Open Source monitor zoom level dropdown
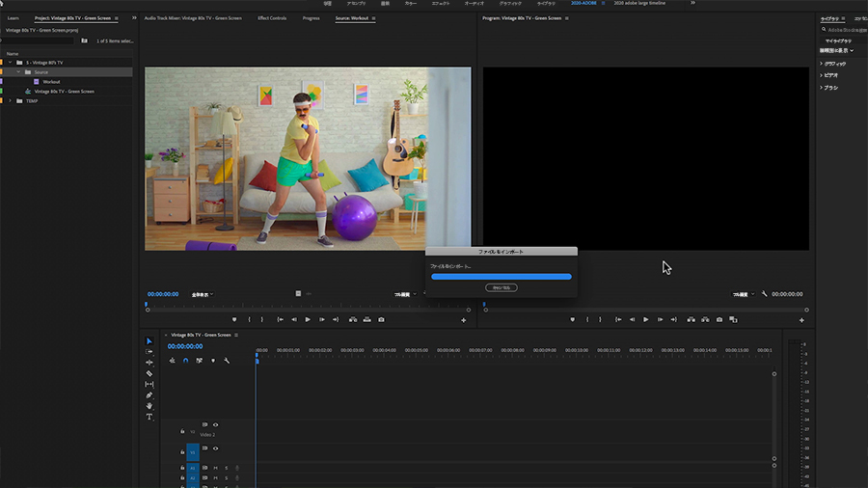This screenshot has width=868, height=488. 203,295
